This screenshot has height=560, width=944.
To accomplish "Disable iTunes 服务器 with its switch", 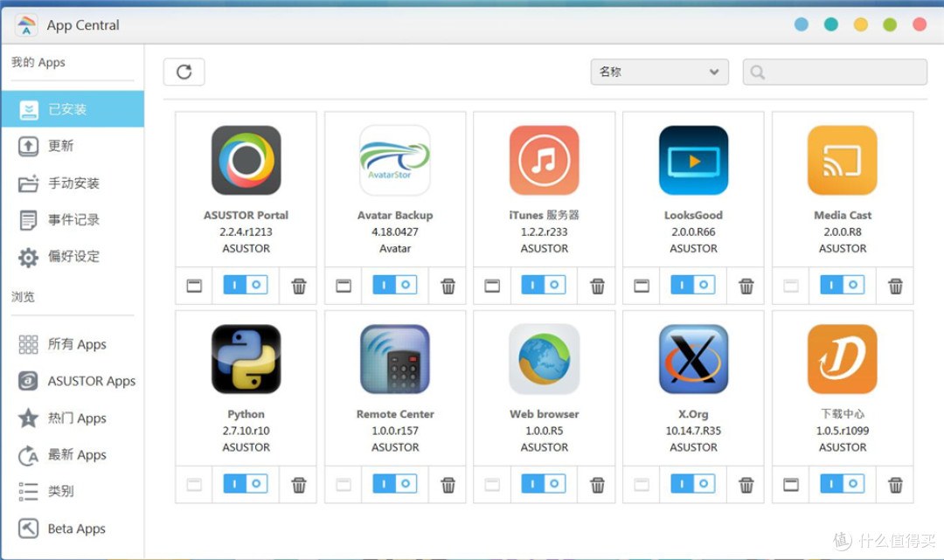I will pos(544,285).
